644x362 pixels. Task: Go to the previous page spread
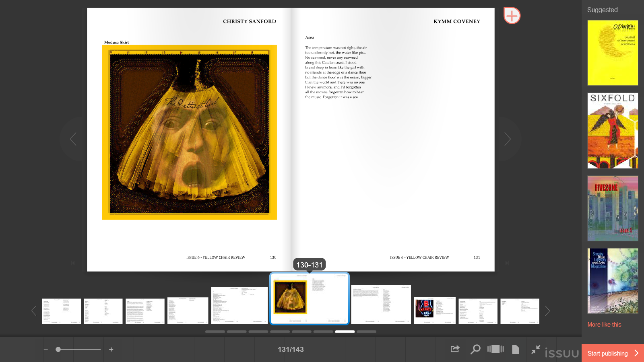pos(73,139)
